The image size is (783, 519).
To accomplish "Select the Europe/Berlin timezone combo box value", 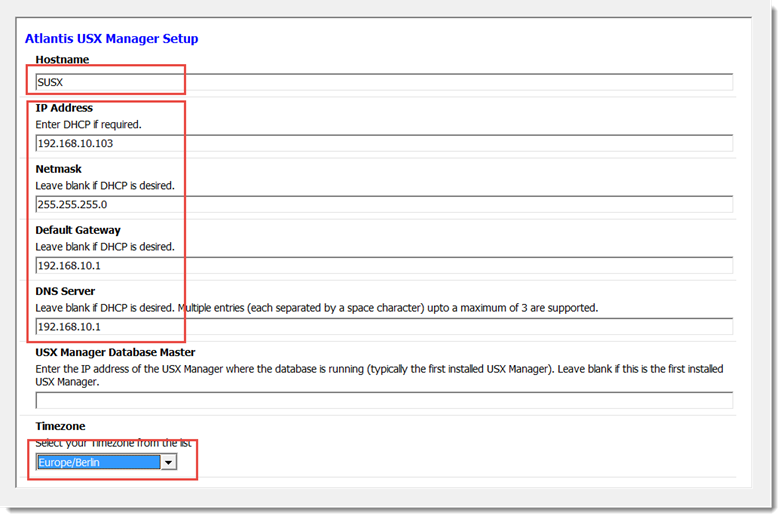I will click(98, 462).
